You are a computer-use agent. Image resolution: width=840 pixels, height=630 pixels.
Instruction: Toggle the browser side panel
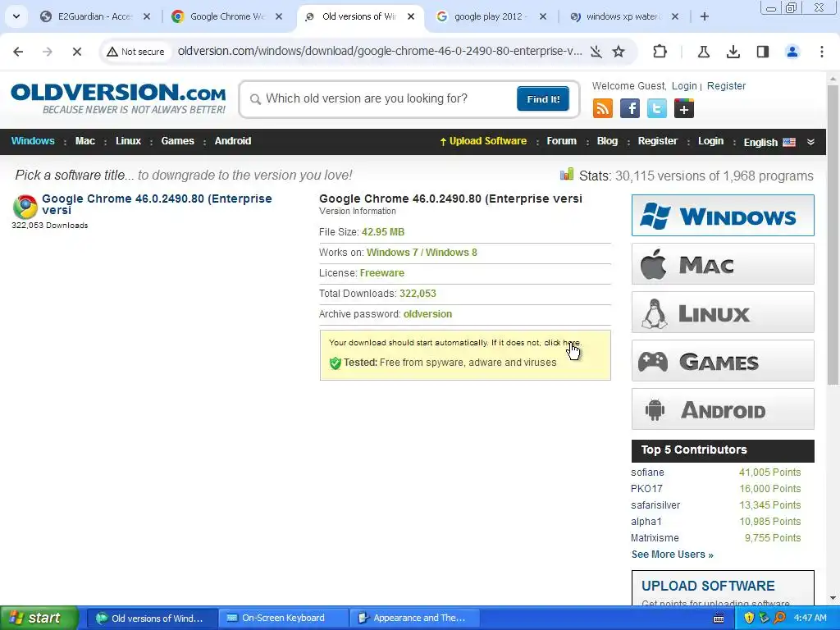pyautogui.click(x=762, y=52)
